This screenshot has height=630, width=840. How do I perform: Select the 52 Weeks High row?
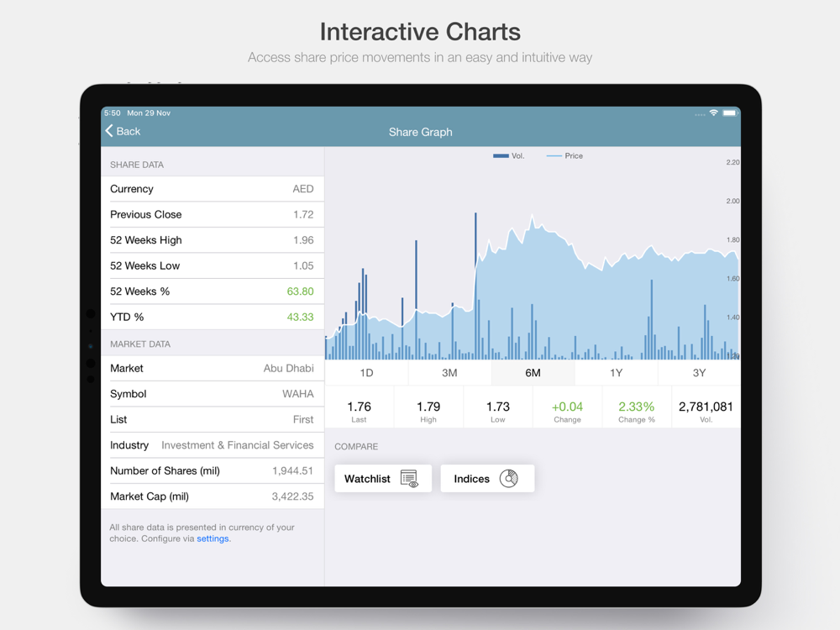(213, 240)
